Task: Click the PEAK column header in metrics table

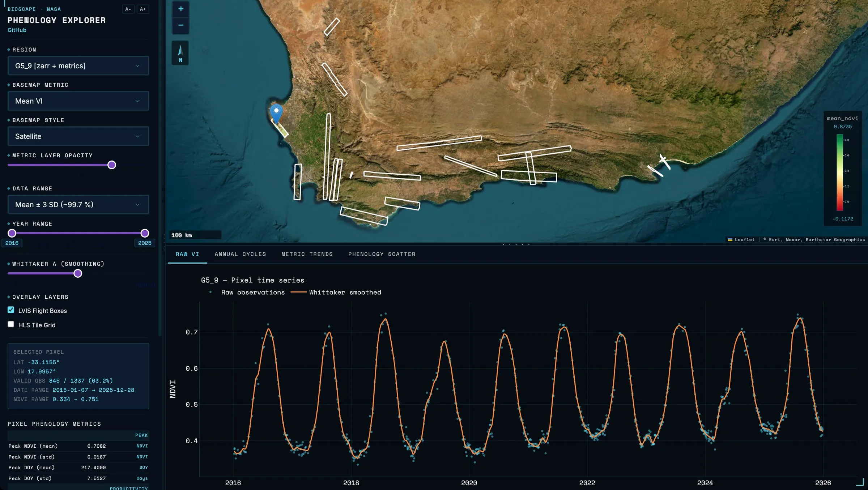Action: pyautogui.click(x=141, y=435)
